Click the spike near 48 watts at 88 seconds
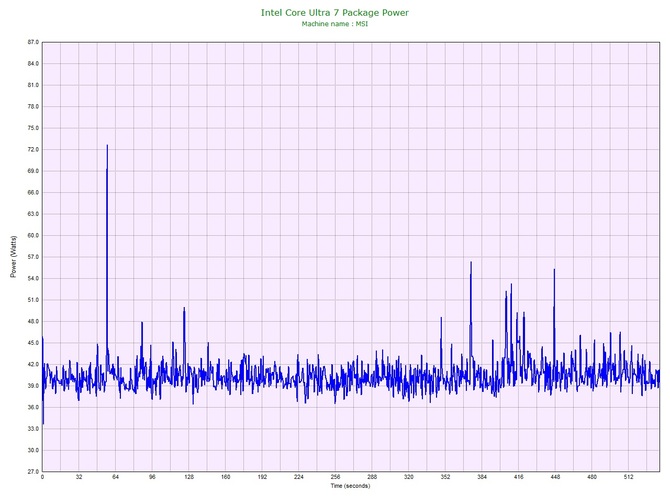Screen dimensions: 670x503 tap(142, 323)
